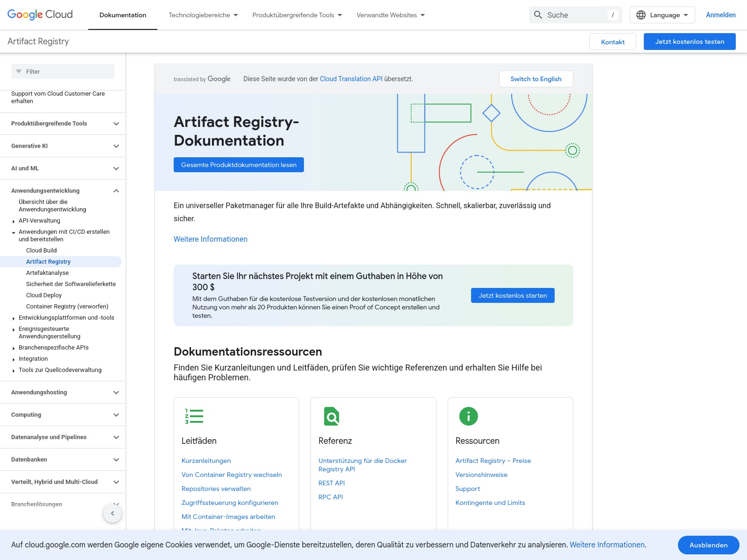Image resolution: width=747 pixels, height=560 pixels.
Task: Open the Kurzanleitungen link
Action: click(206, 461)
